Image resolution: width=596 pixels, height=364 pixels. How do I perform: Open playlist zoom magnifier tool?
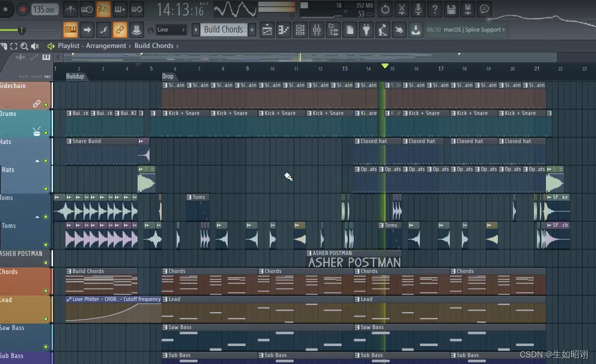pyautogui.click(x=24, y=46)
